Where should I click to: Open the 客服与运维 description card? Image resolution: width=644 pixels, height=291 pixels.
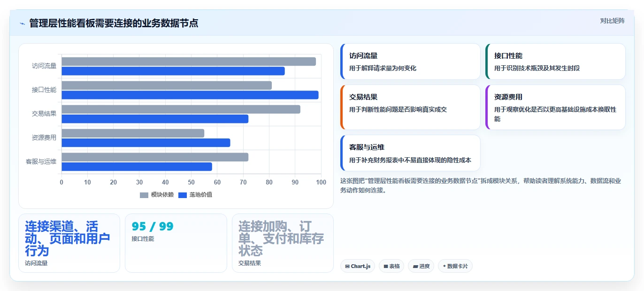tap(410, 153)
